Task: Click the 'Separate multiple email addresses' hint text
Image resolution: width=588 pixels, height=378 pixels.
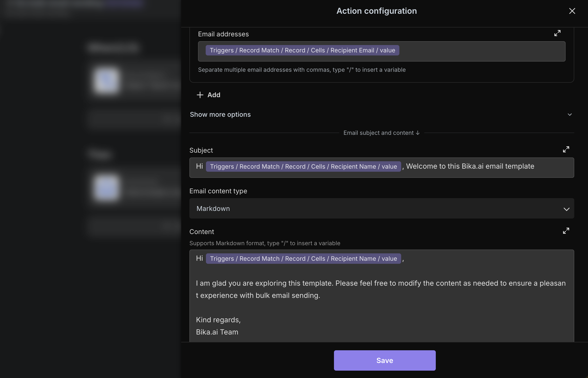Action: pyautogui.click(x=302, y=70)
